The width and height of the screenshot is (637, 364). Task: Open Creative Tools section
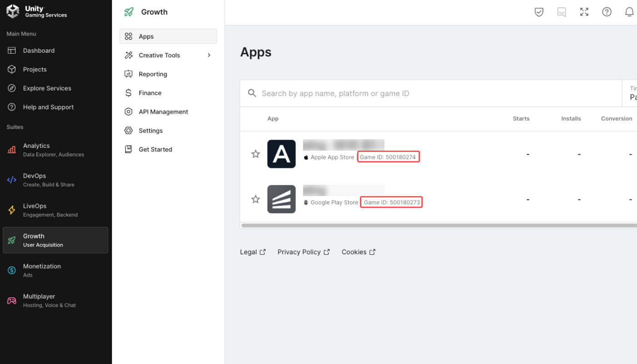pyautogui.click(x=168, y=56)
